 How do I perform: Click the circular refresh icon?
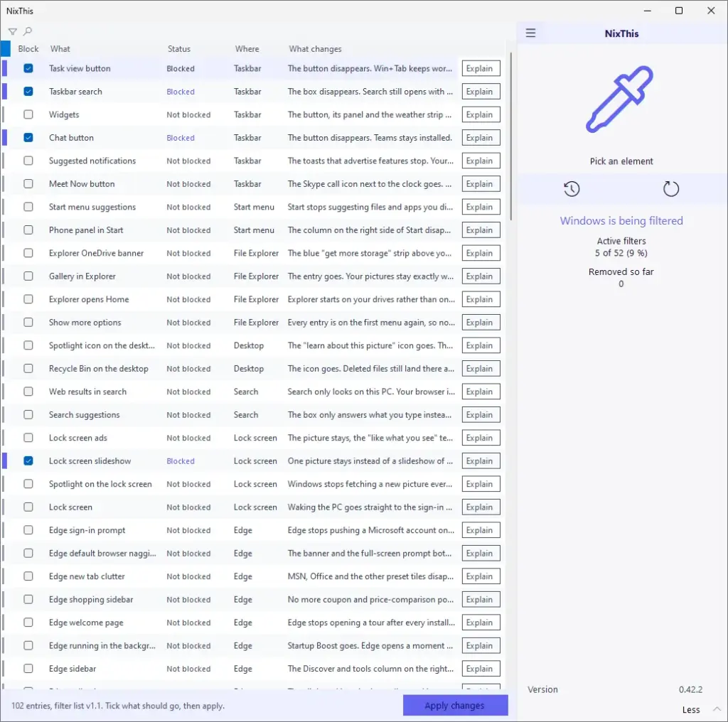(x=670, y=189)
